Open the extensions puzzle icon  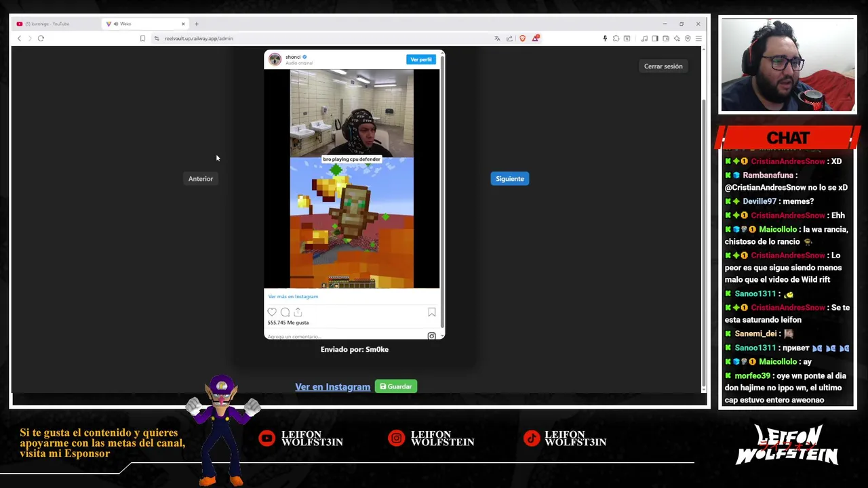(x=616, y=39)
